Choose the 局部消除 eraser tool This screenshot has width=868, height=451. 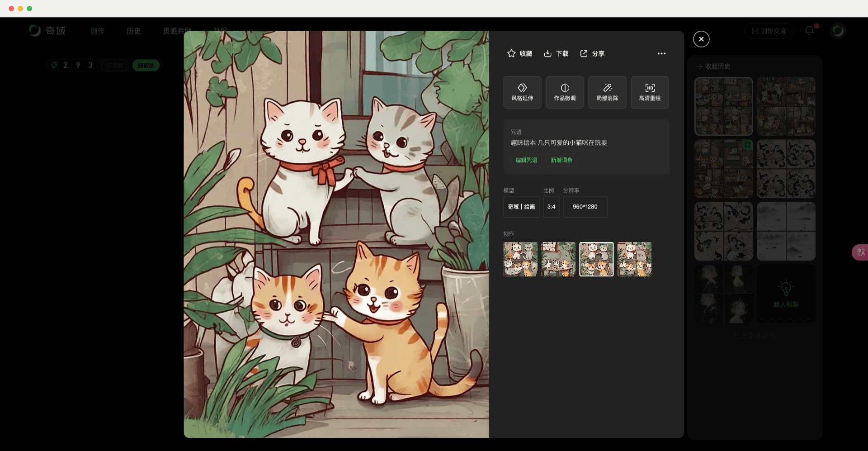pos(607,92)
